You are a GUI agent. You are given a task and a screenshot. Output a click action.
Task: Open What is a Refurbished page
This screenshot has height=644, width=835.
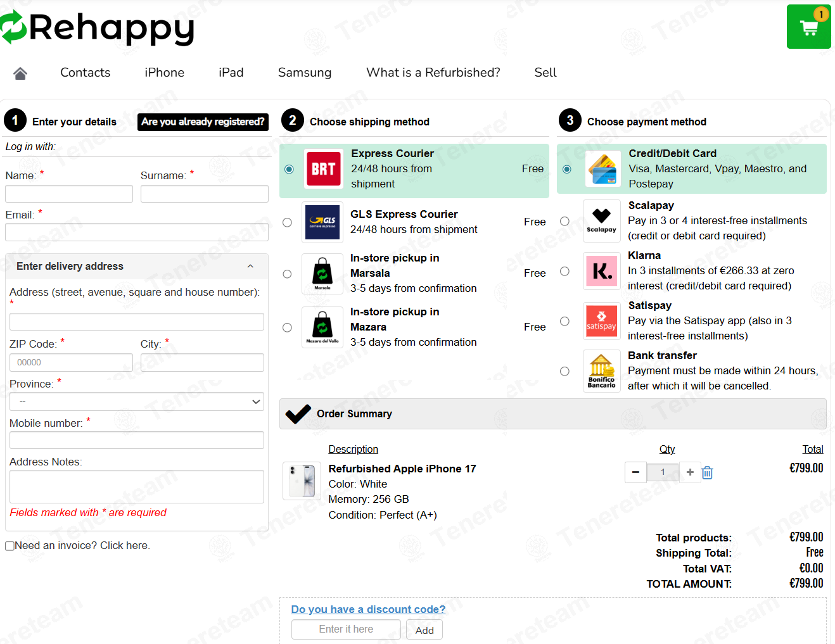point(433,73)
